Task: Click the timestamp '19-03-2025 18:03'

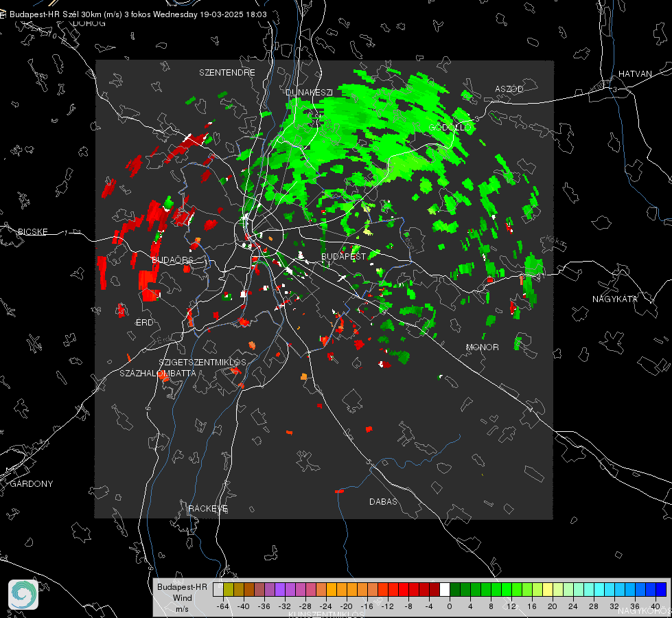Action: (233, 14)
